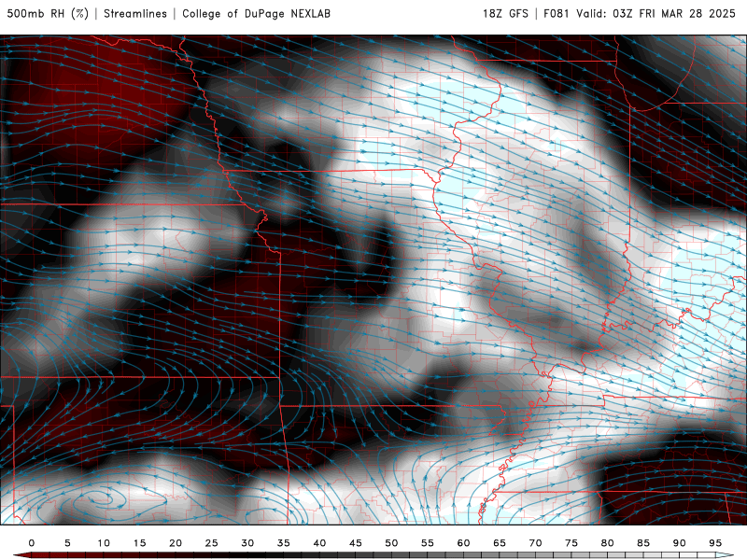Click the colorbar label "75"
Viewport: 747px width, 560px height.
[x=571, y=543]
